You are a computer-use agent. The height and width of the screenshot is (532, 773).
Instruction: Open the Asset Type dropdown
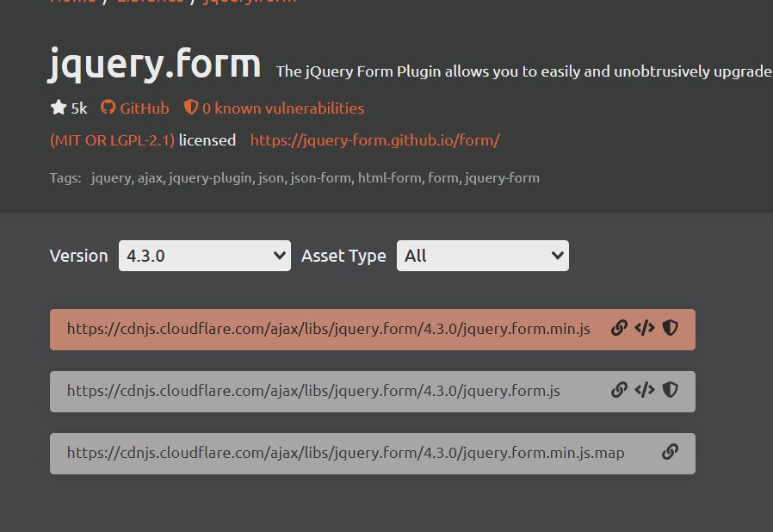pyautogui.click(x=483, y=256)
